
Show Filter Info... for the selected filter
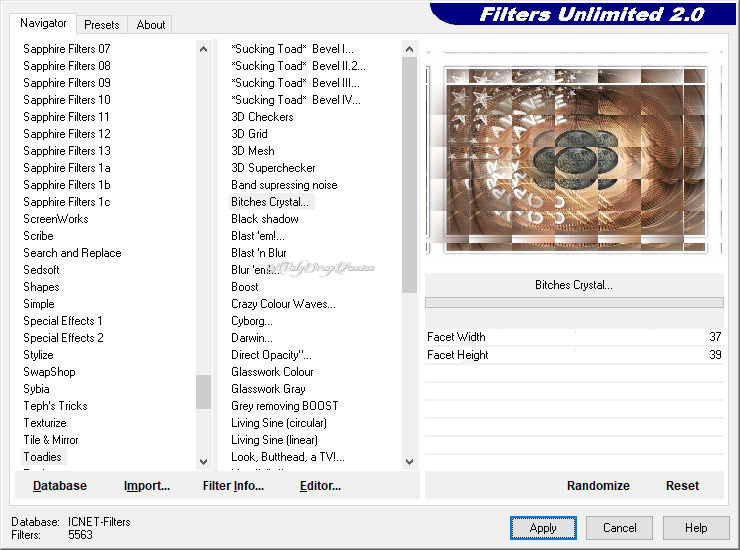tap(233, 486)
